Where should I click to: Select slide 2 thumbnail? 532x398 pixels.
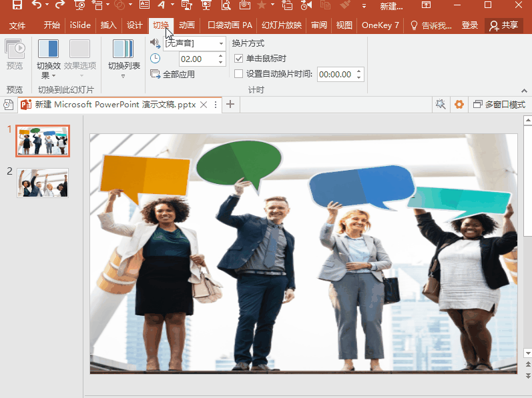(43, 183)
